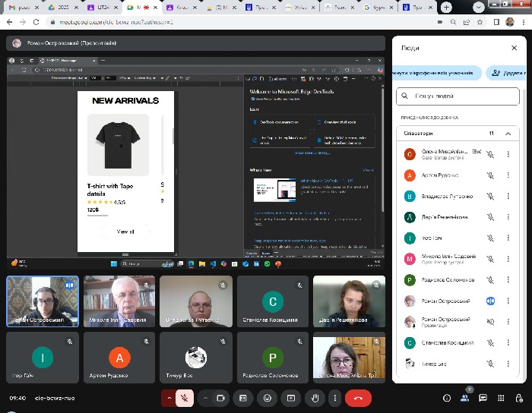Open meeting details info icon

pos(446,398)
